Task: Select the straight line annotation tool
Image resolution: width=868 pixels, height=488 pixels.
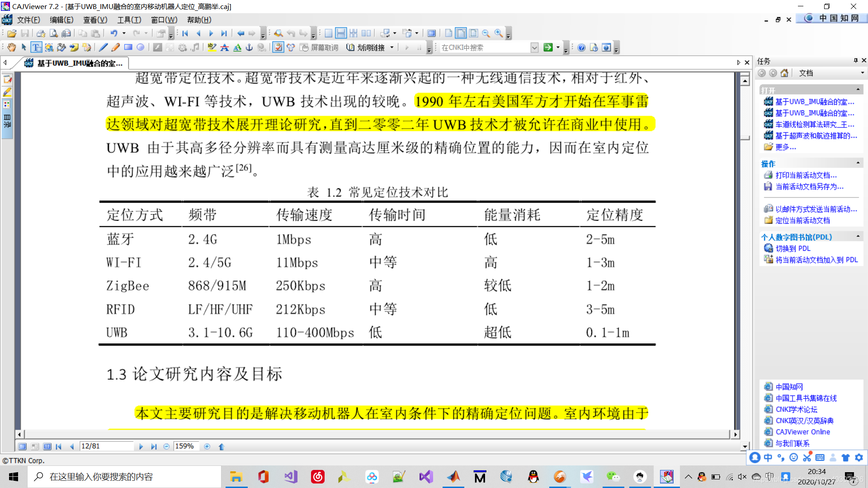Action: click(x=103, y=47)
